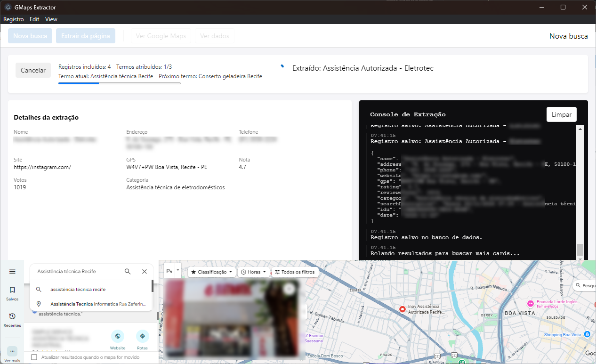Open the View menu

click(x=51, y=19)
